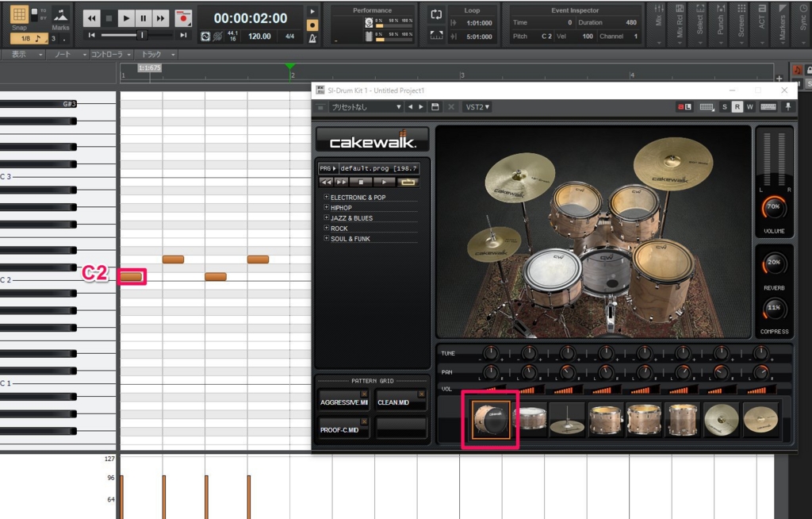812x519 pixels.
Task: Select previous preset arrow in plugin header
Action: (x=411, y=107)
